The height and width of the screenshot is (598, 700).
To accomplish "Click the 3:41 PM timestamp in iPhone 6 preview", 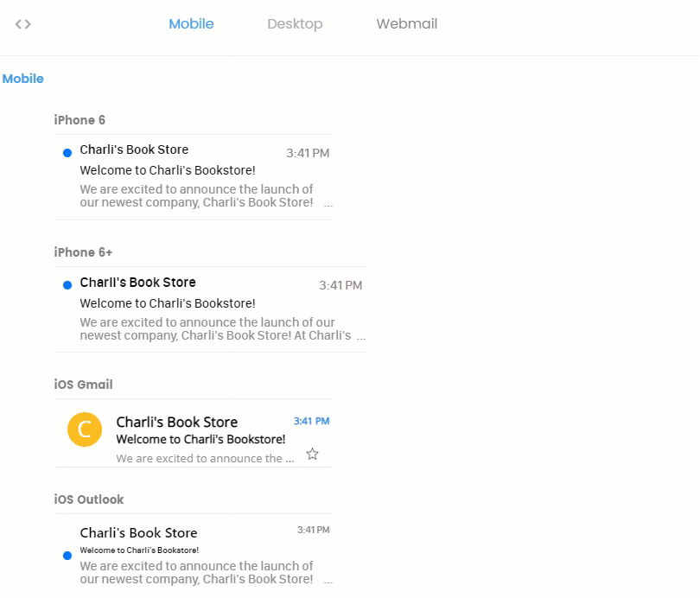I will (x=308, y=153).
